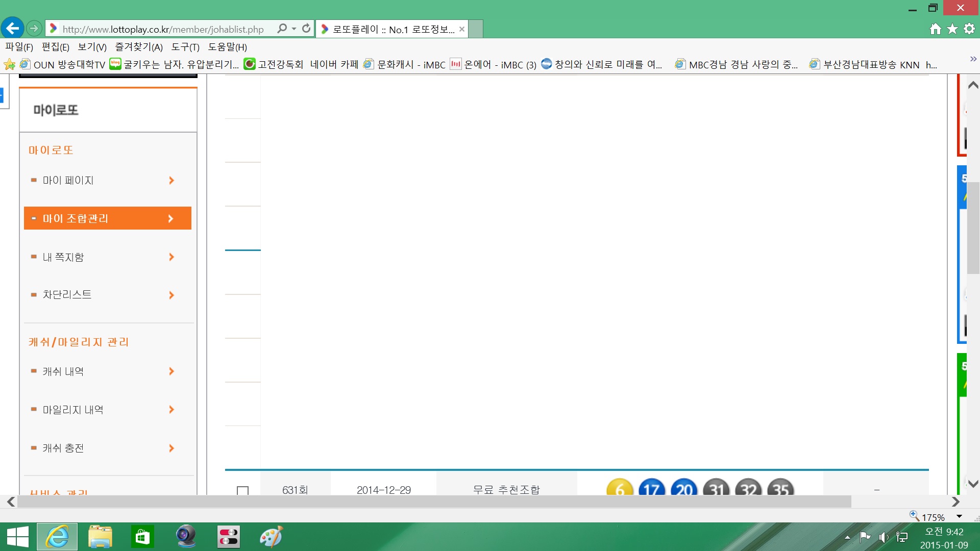Open the Tools gear icon
Image resolution: width=980 pixels, height=551 pixels.
pyautogui.click(x=969, y=29)
